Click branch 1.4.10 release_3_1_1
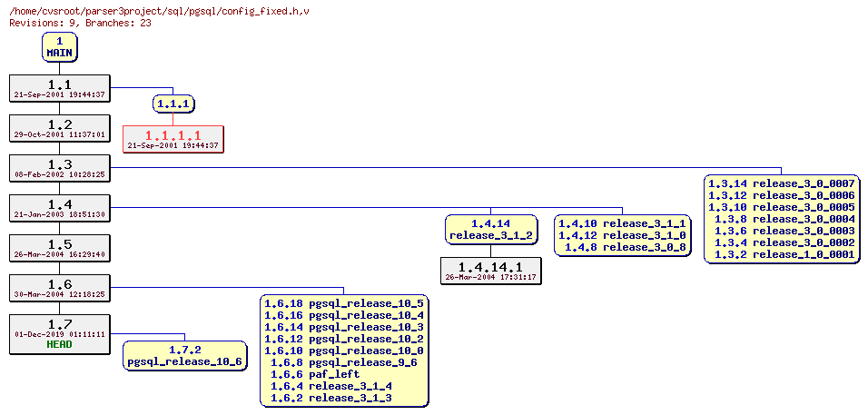The width and height of the screenshot is (868, 415). 622,223
